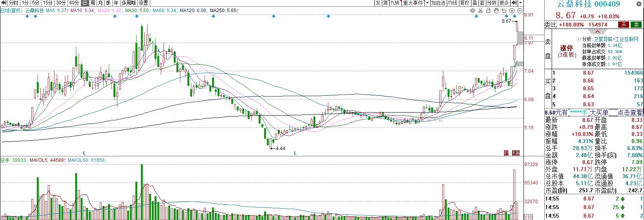Open the 多周期 multi-period view
The image size is (644, 220).
pyautogui.click(x=129, y=3)
